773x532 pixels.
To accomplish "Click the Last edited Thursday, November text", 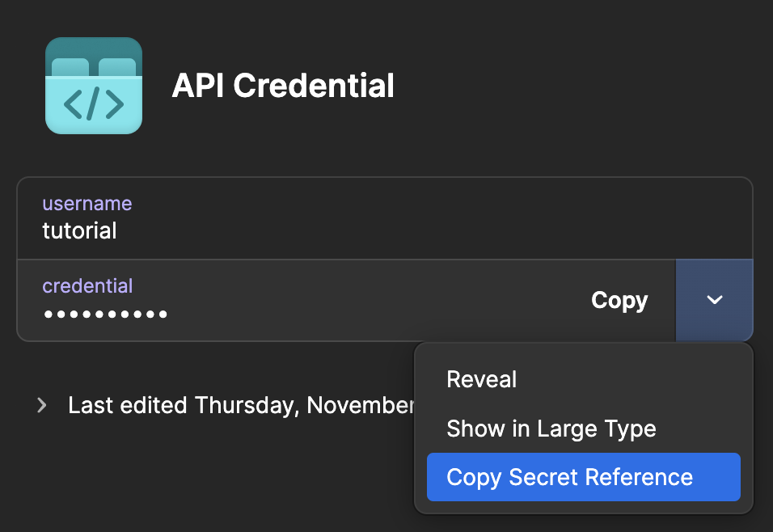I will pyautogui.click(x=242, y=405).
